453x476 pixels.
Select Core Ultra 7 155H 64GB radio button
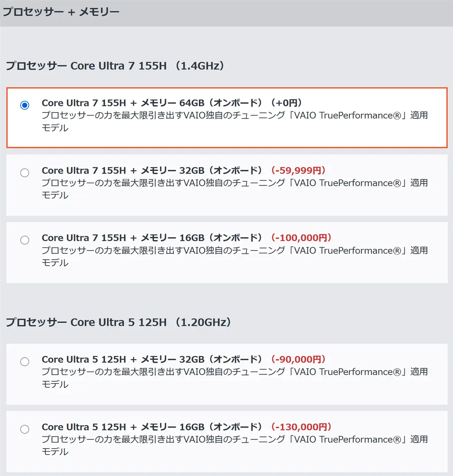coord(25,105)
